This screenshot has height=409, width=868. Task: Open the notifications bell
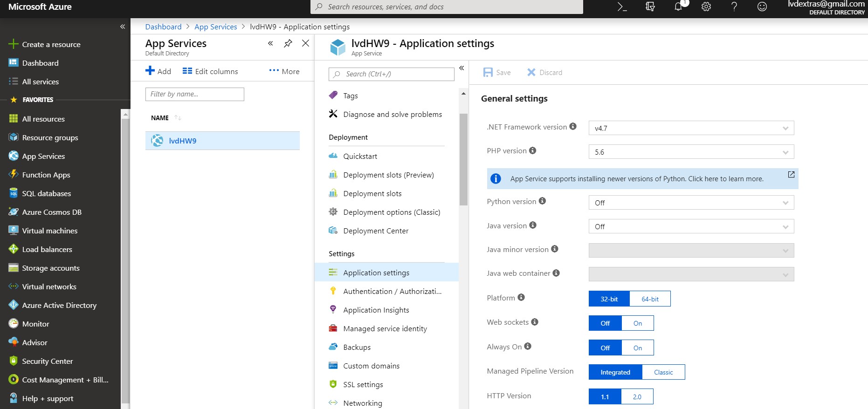[678, 7]
